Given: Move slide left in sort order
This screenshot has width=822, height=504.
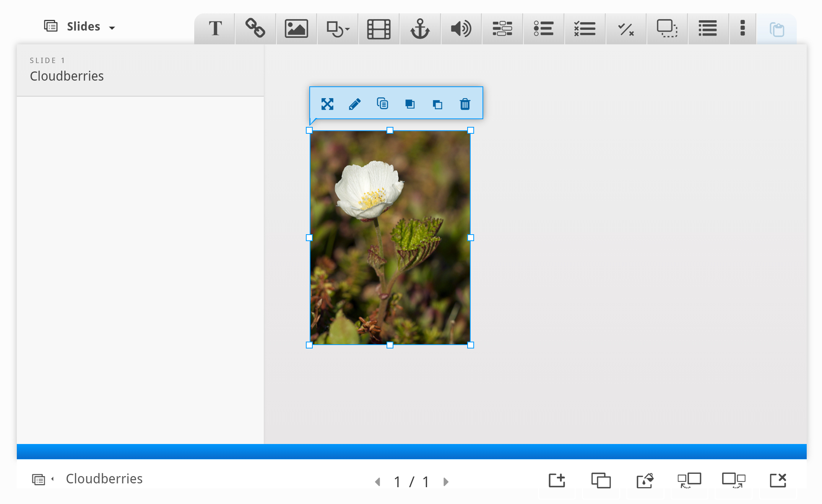Looking at the screenshot, I should [x=689, y=480].
